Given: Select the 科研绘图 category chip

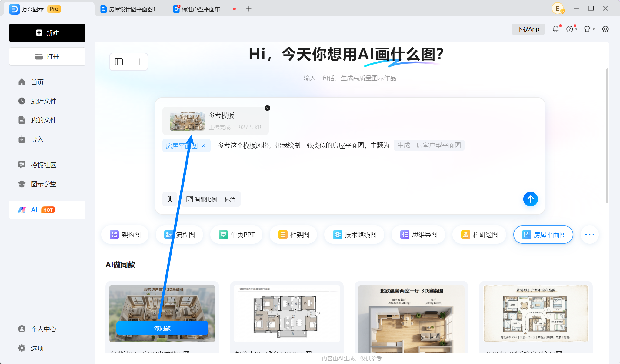Looking at the screenshot, I should point(480,235).
